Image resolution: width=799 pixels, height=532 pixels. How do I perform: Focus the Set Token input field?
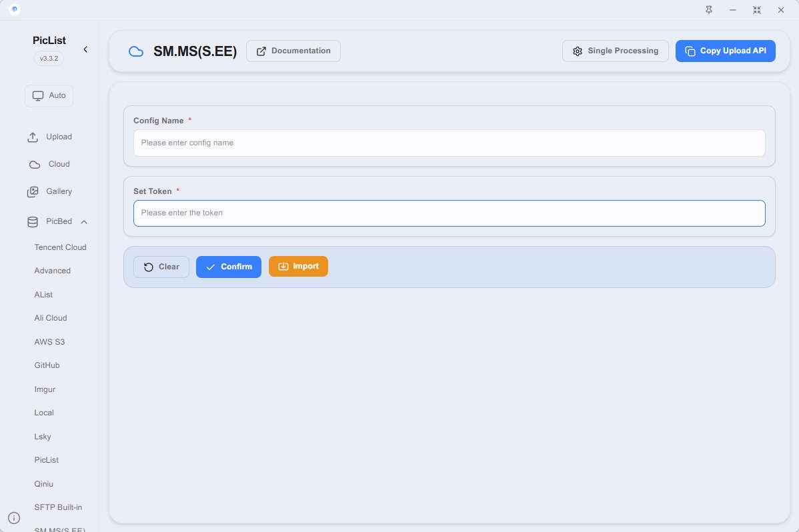(x=449, y=213)
